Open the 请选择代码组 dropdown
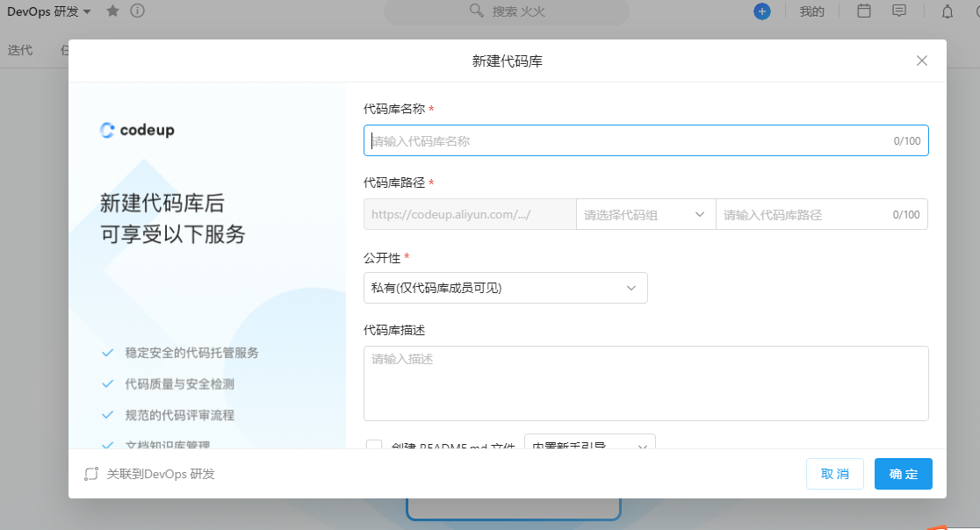The image size is (980, 530). 645,214
